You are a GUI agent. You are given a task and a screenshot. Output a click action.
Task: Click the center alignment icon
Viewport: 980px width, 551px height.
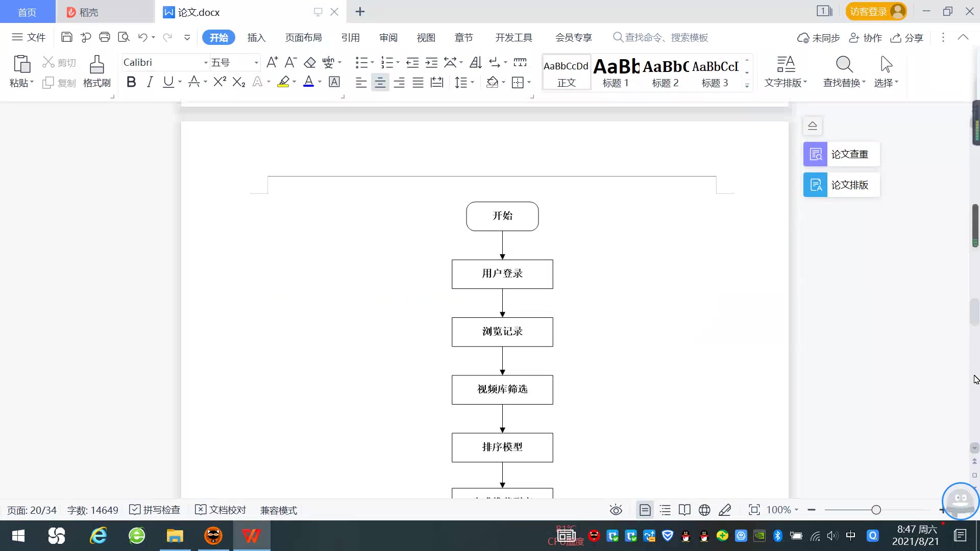tap(380, 82)
